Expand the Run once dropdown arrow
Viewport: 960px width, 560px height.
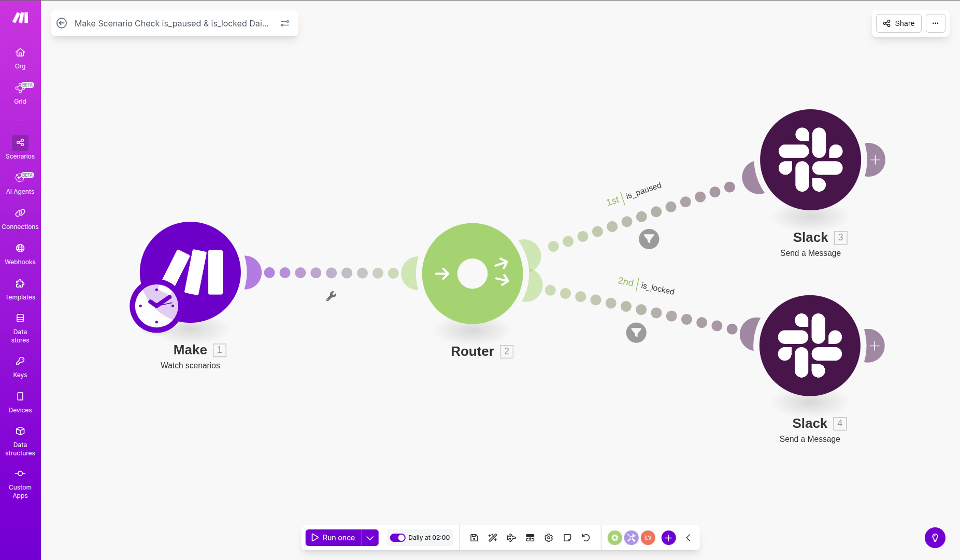370,538
